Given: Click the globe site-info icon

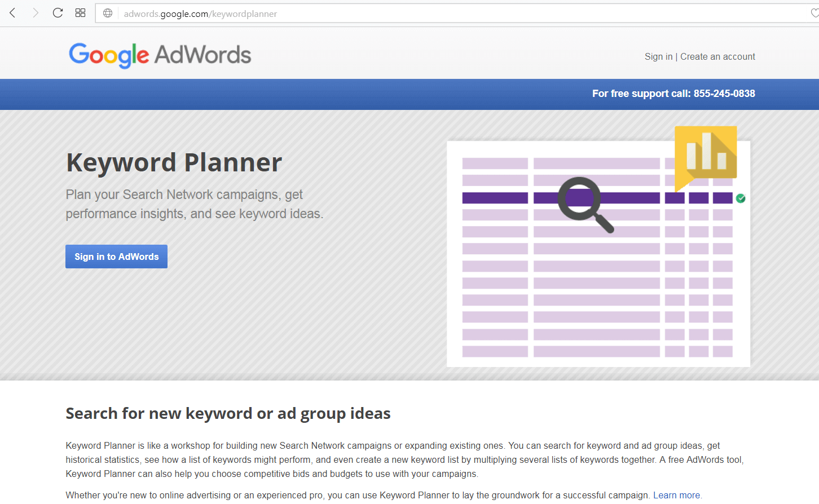Looking at the screenshot, I should (x=108, y=13).
